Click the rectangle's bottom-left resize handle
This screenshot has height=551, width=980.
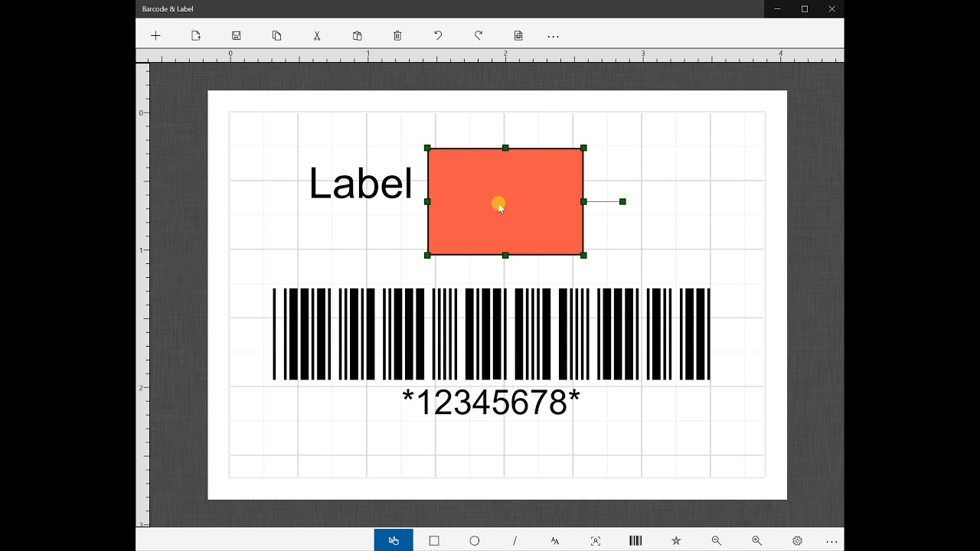coord(427,256)
